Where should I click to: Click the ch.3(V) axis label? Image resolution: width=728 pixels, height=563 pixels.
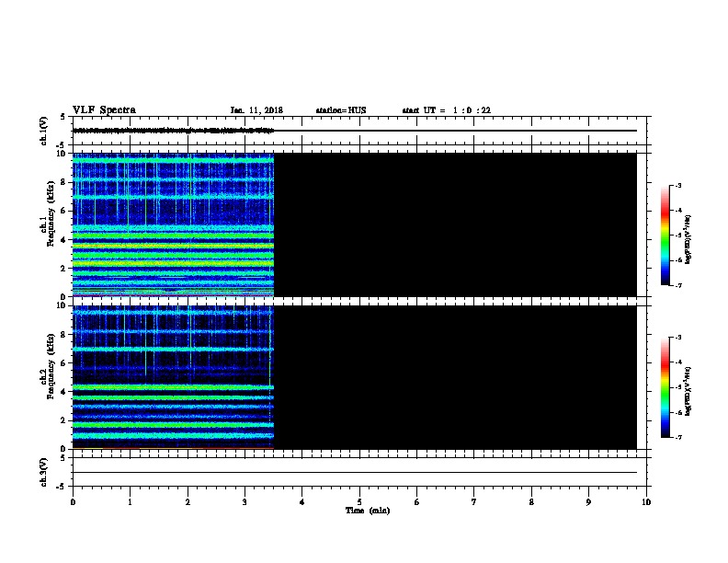(x=43, y=472)
